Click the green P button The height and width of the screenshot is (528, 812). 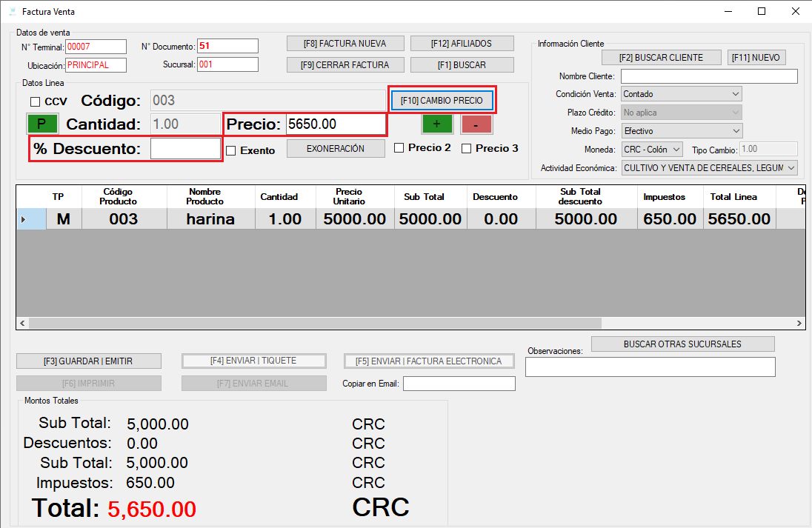[x=42, y=124]
